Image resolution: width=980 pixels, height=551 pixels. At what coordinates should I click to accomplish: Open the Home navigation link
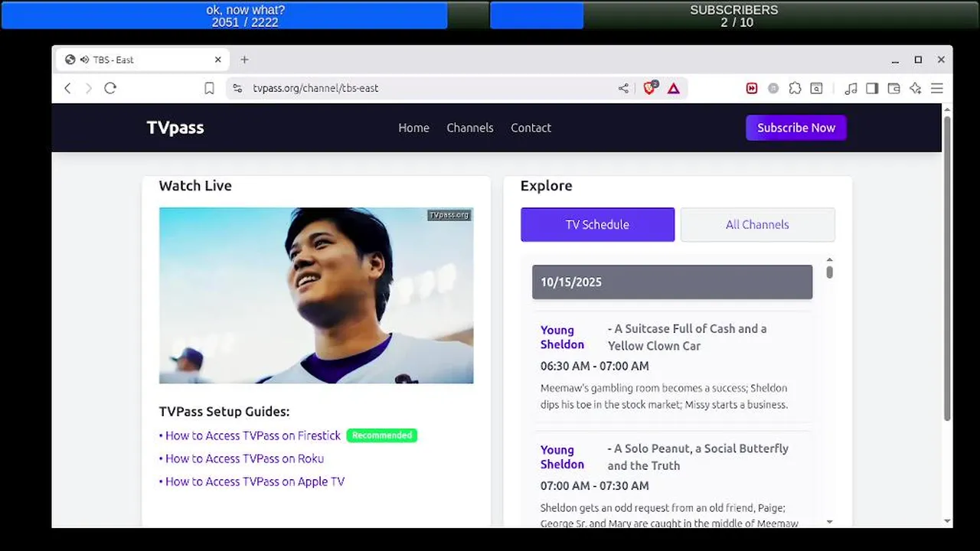[x=413, y=128]
